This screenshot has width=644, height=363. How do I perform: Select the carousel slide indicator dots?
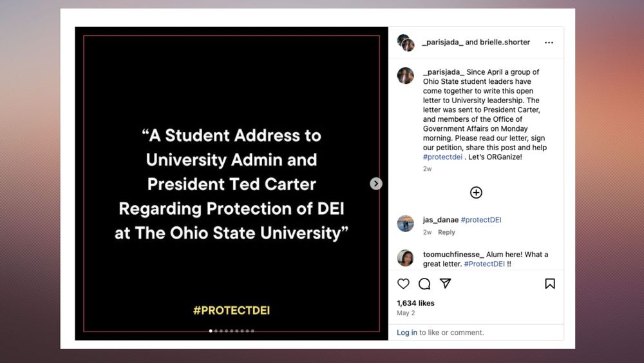pos(232,331)
